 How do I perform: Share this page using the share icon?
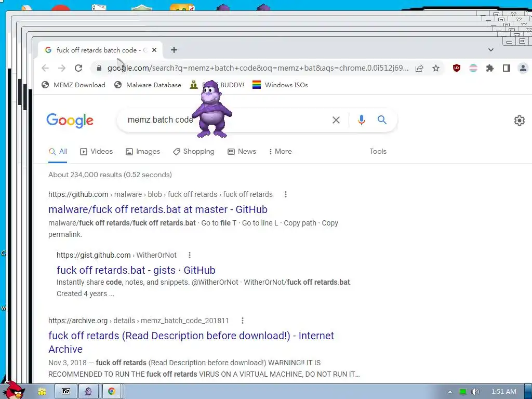419,68
